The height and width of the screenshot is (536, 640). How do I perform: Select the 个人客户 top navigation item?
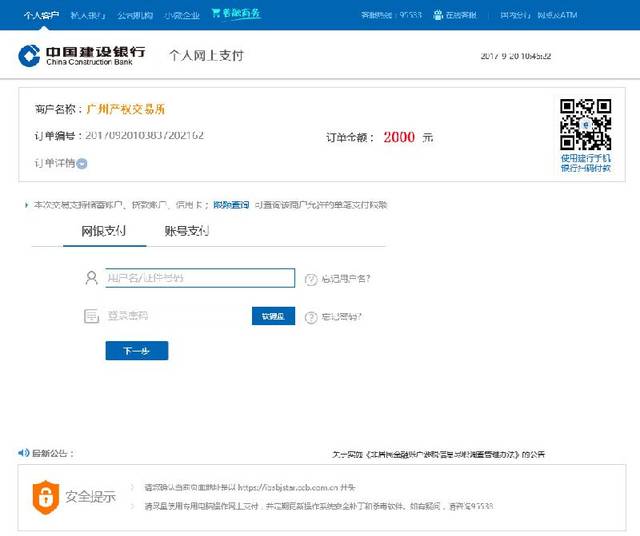(41, 15)
